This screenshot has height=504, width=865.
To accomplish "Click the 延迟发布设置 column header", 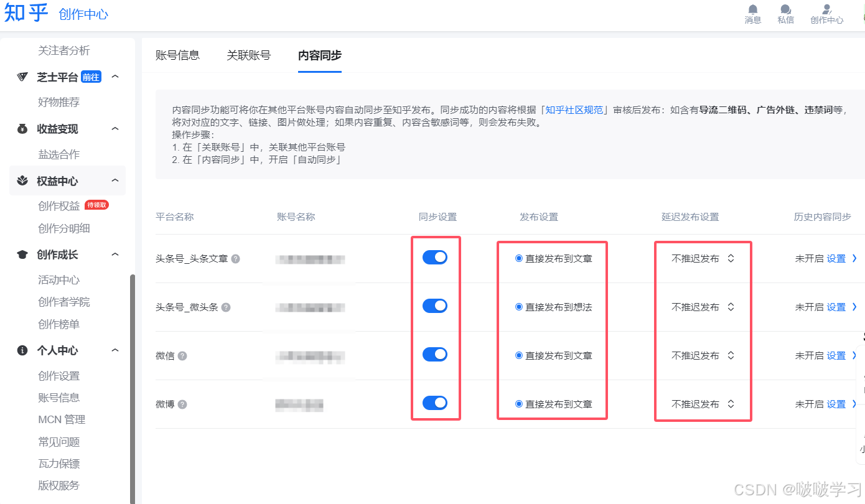I will (x=690, y=217).
